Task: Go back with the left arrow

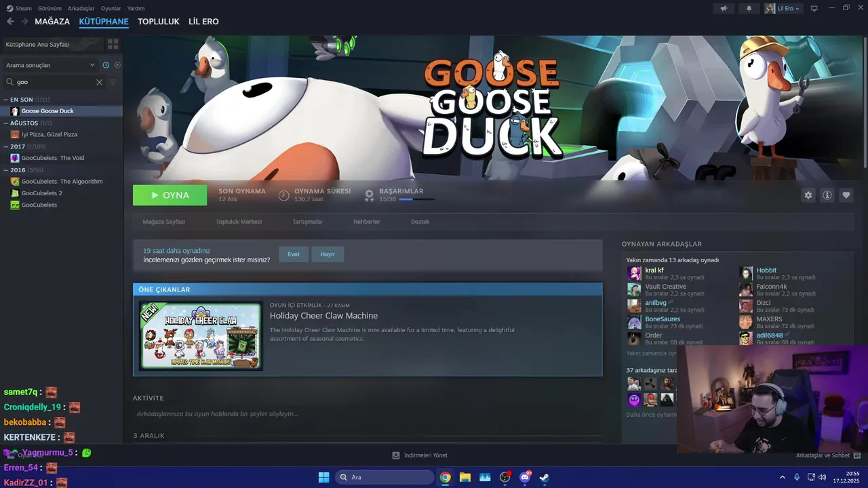Action: pos(10,22)
